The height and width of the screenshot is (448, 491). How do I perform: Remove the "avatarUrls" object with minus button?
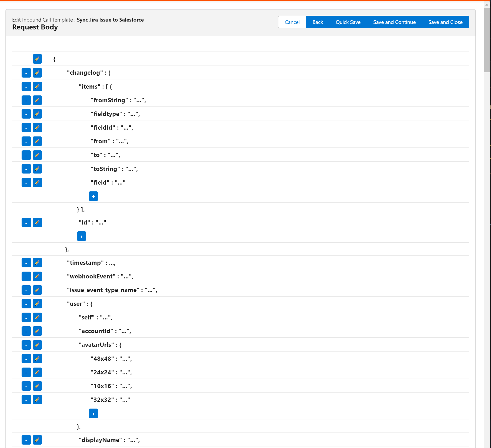click(26, 345)
